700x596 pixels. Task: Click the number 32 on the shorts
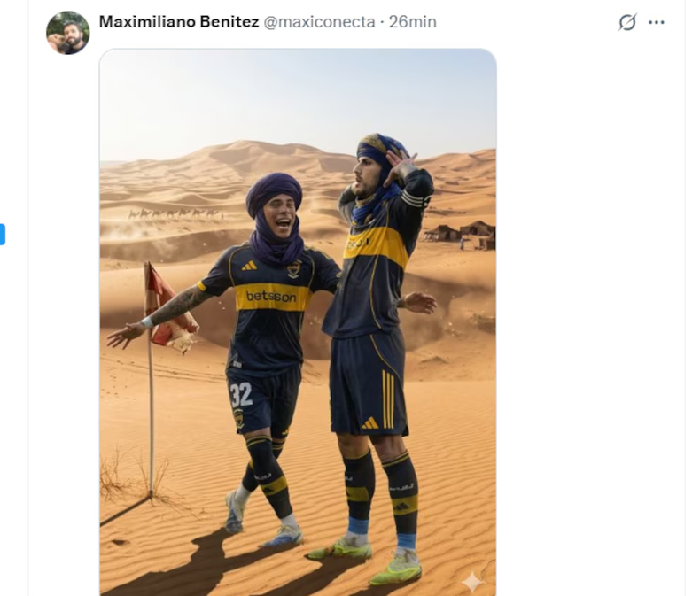point(241,394)
